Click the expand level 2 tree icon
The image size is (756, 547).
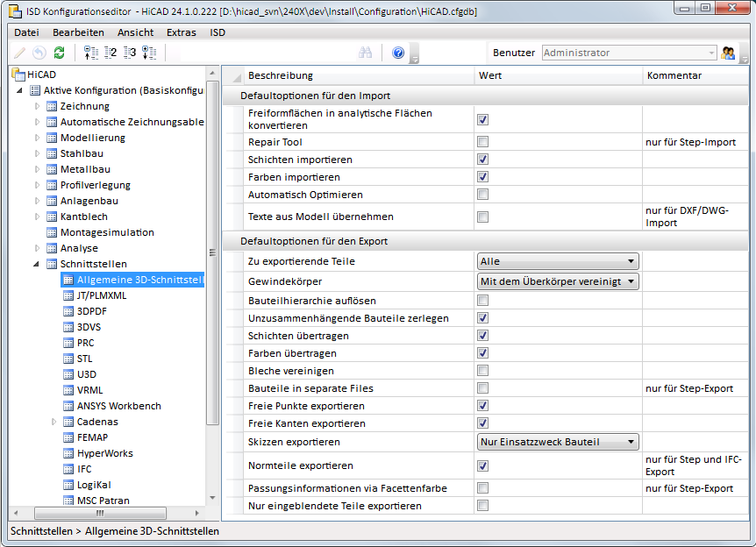click(x=111, y=53)
